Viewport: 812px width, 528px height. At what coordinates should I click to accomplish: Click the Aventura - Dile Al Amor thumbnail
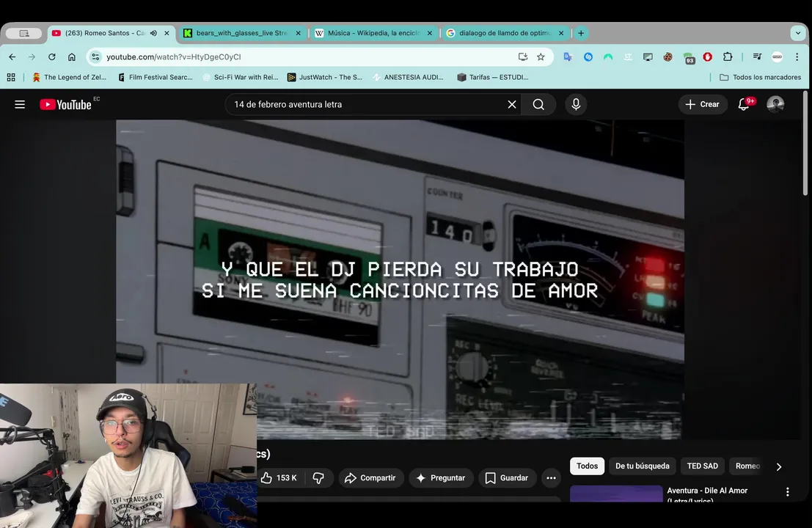(616, 494)
